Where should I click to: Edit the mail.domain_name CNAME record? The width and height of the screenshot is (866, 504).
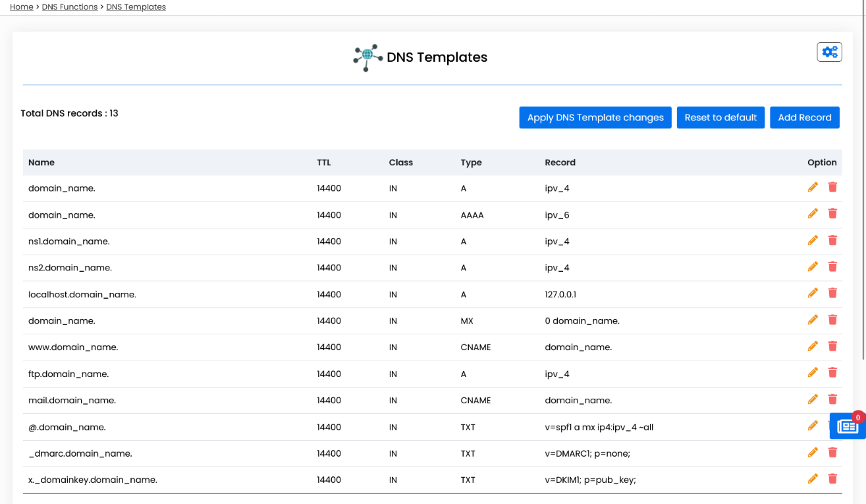click(813, 399)
